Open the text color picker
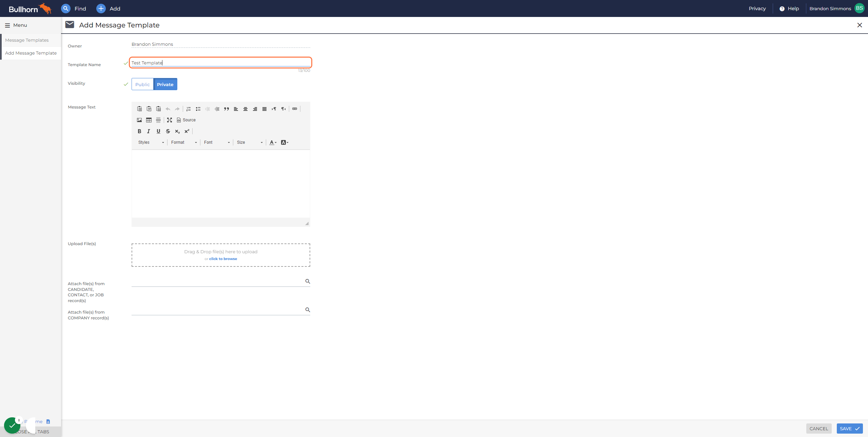This screenshot has width=868, height=437. pos(273,142)
